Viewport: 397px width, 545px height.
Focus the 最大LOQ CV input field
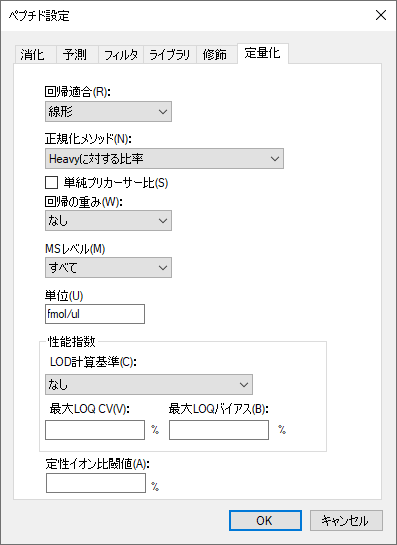tap(95, 430)
